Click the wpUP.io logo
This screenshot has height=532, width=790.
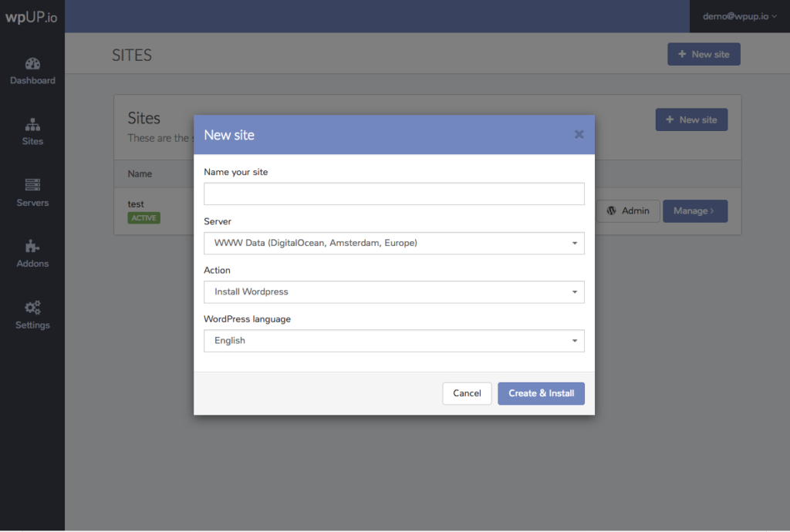pyautogui.click(x=31, y=17)
